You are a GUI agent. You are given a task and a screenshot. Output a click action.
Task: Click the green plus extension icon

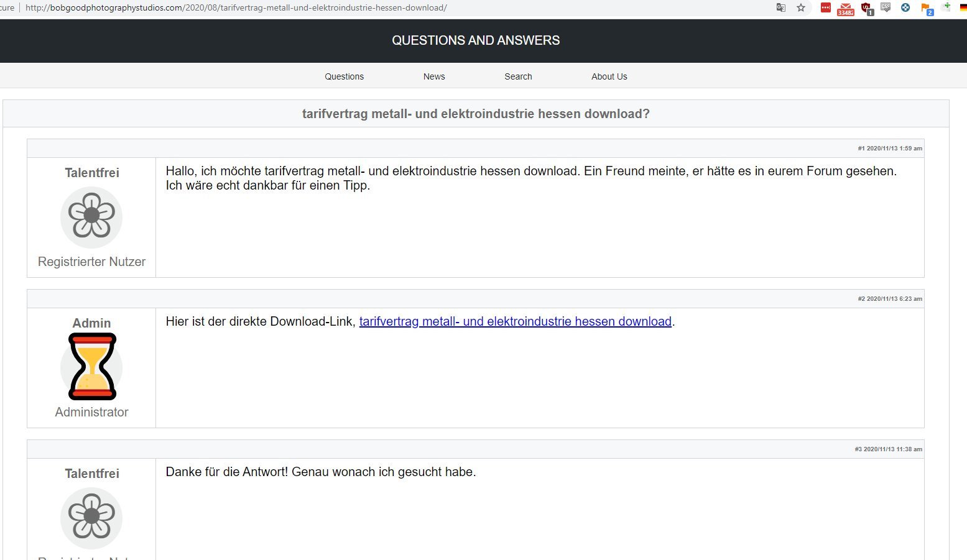coord(946,7)
